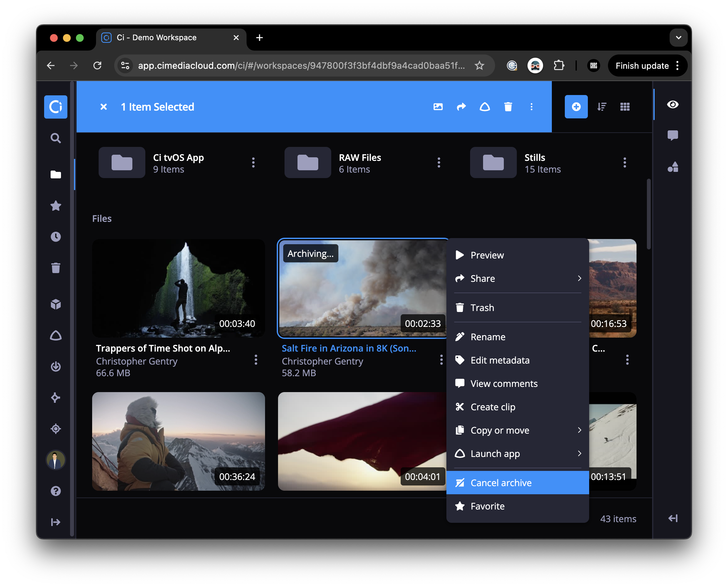
Task: Open Stills folder options menu
Action: click(x=624, y=163)
